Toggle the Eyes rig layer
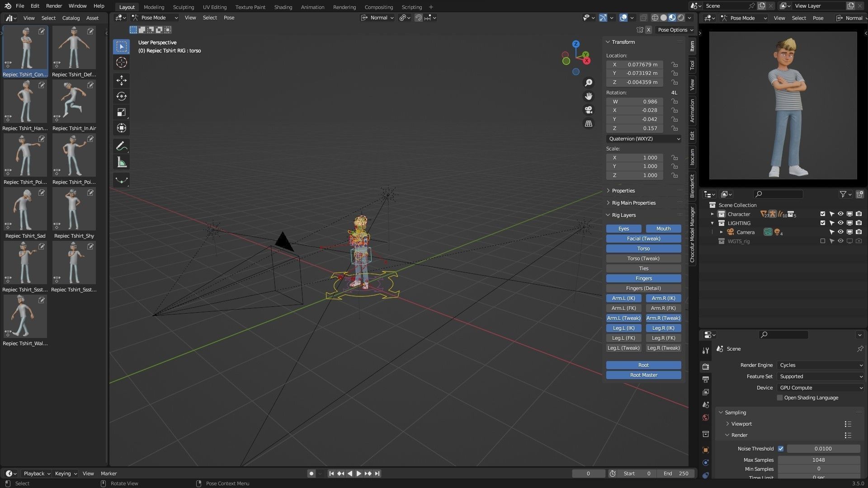868x488 pixels. pos(623,229)
